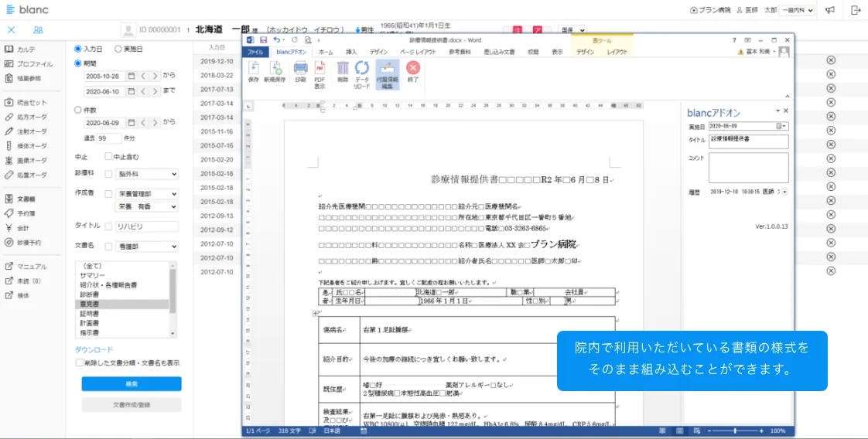Viewport: 868px width, 439px height.
Task: Open 履歴 dropdown in blancアドオン pane
Action: (x=785, y=192)
